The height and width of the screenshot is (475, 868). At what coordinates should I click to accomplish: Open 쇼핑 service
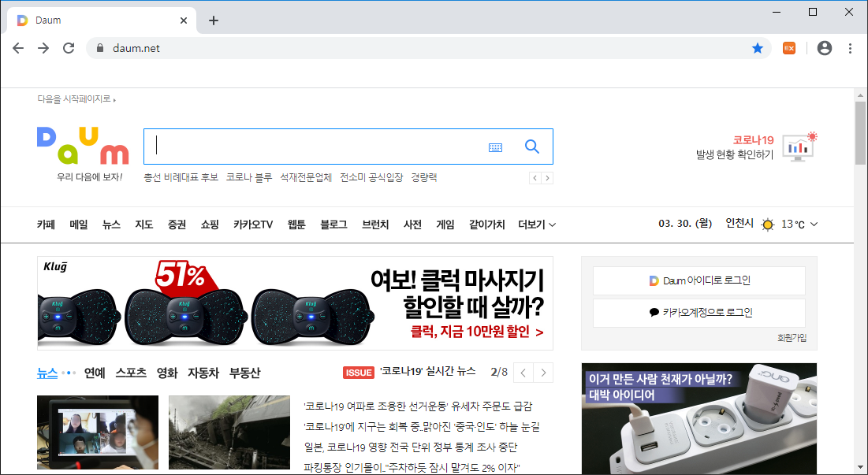pos(210,225)
